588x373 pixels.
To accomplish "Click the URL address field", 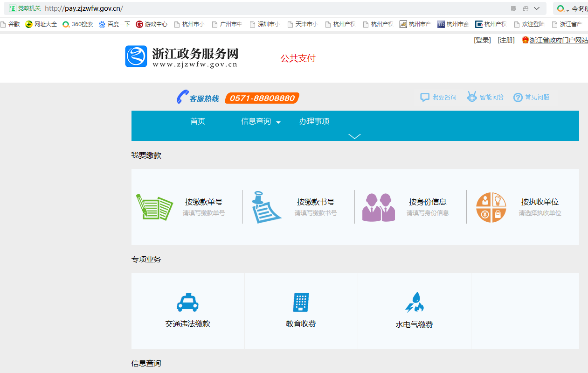I will tap(275, 8).
